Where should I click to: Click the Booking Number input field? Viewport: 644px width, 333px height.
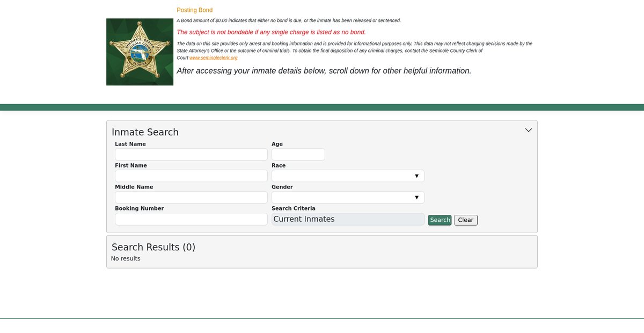coord(191,219)
